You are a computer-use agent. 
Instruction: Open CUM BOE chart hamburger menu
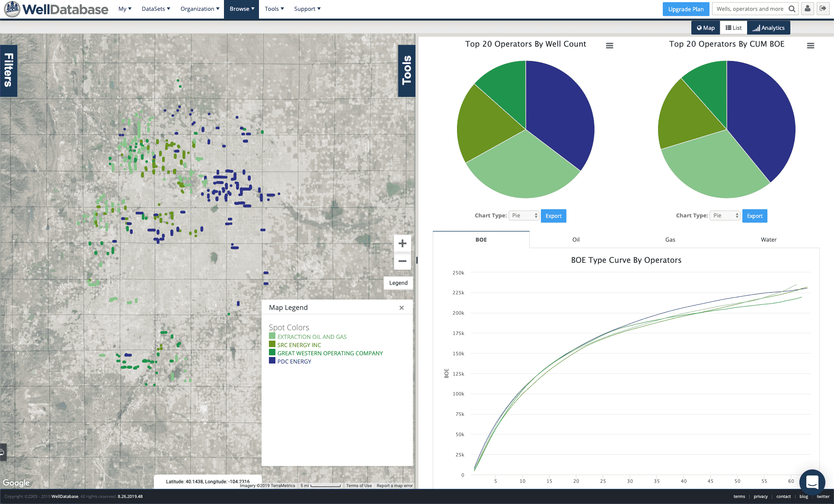click(x=811, y=45)
